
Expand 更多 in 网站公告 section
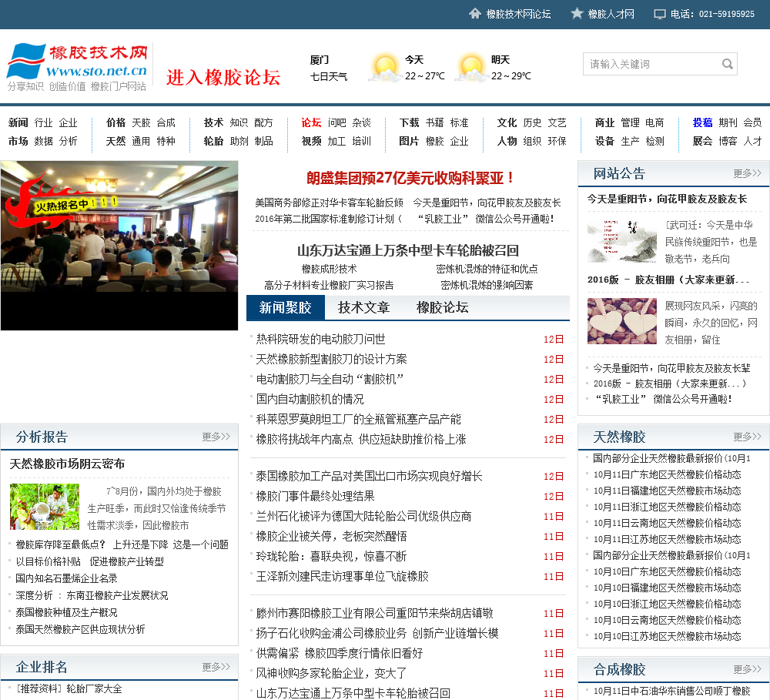click(x=747, y=173)
